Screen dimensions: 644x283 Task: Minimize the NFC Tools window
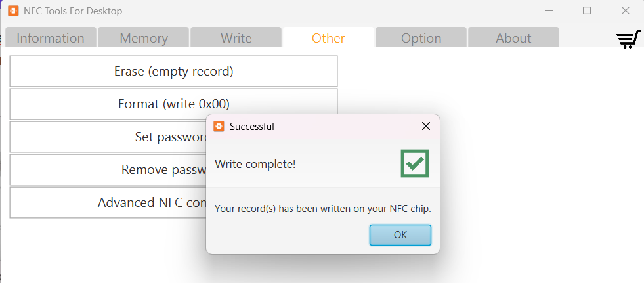549,11
